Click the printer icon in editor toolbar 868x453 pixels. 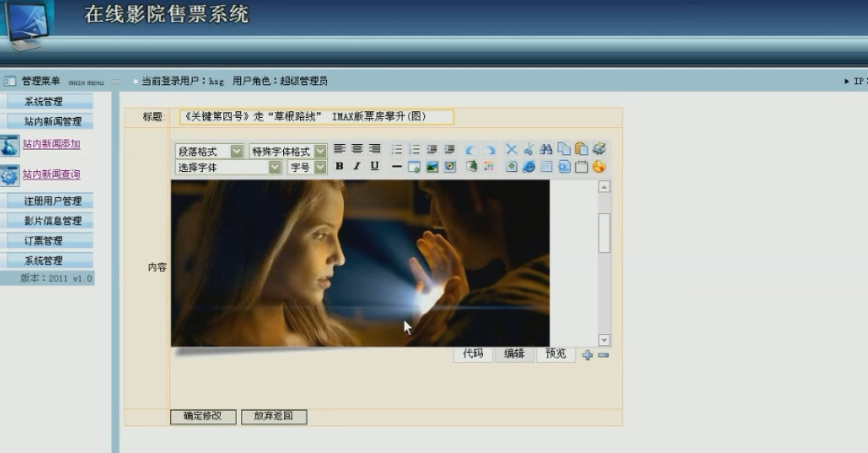tap(599, 149)
